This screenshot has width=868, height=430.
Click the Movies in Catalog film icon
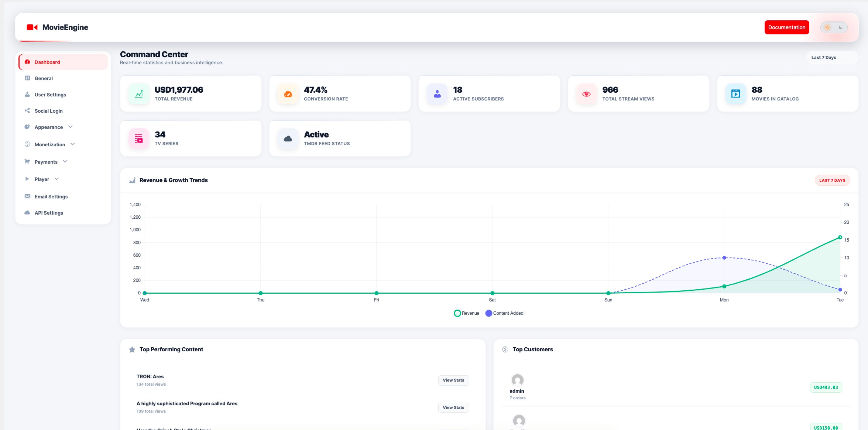click(735, 94)
